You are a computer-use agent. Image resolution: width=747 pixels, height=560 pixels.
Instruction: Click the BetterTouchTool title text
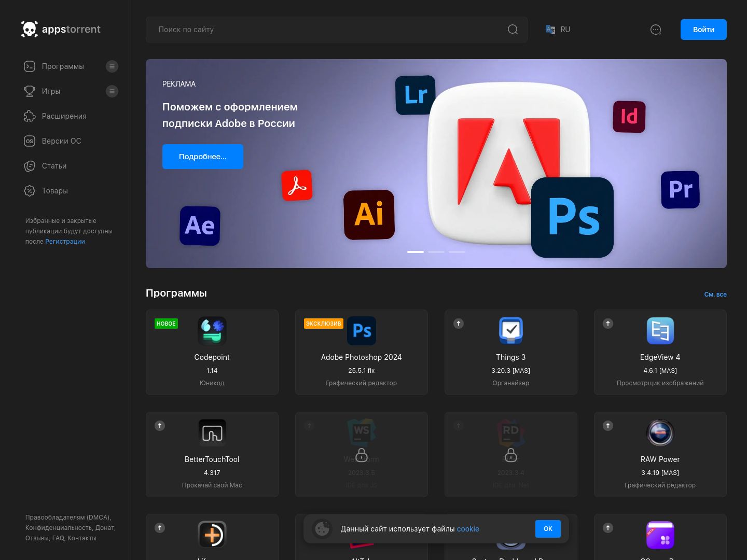[212, 459]
